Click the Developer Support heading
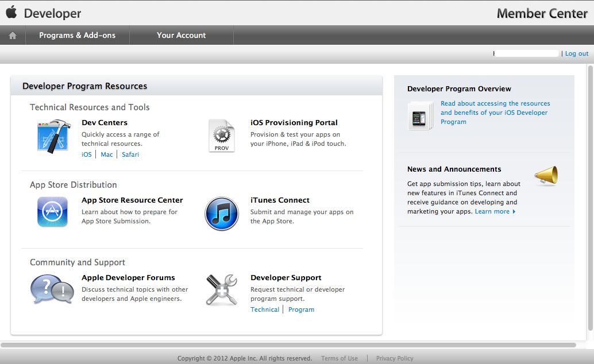Screen dimensions: 594x364 pyautogui.click(x=286, y=278)
